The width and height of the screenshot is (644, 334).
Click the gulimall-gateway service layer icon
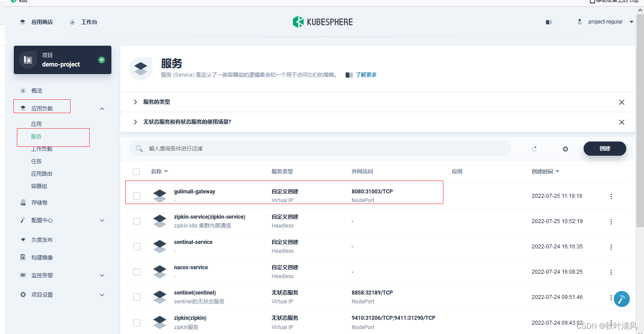click(160, 196)
